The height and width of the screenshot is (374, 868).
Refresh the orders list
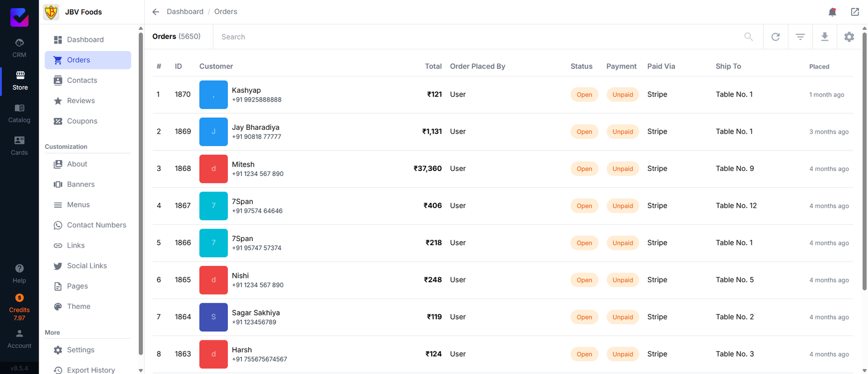[x=776, y=37]
